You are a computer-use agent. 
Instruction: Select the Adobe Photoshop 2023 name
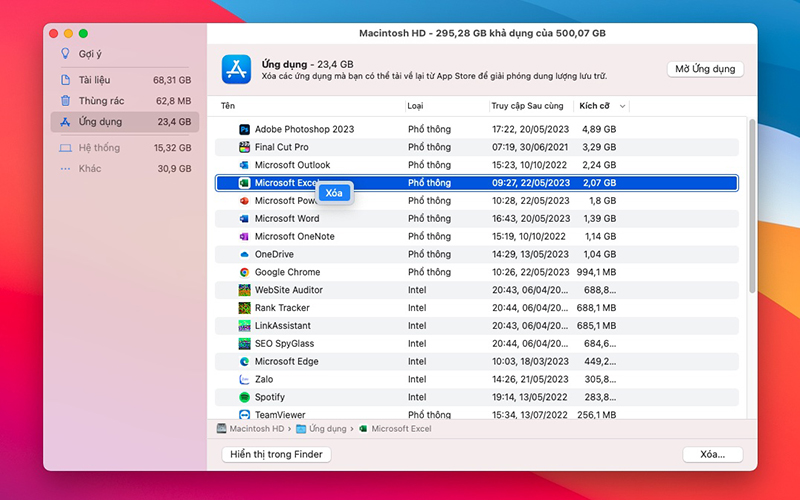pyautogui.click(x=304, y=129)
